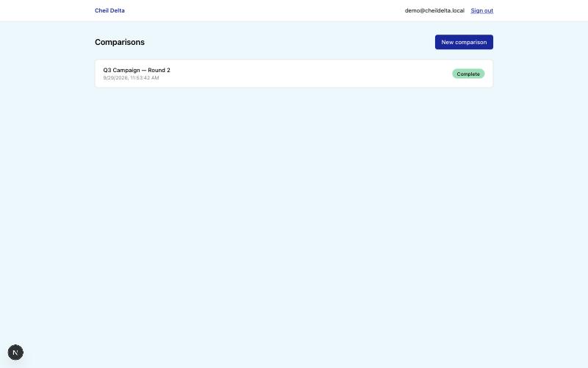Go to Cheil Delta home link

point(110,10)
